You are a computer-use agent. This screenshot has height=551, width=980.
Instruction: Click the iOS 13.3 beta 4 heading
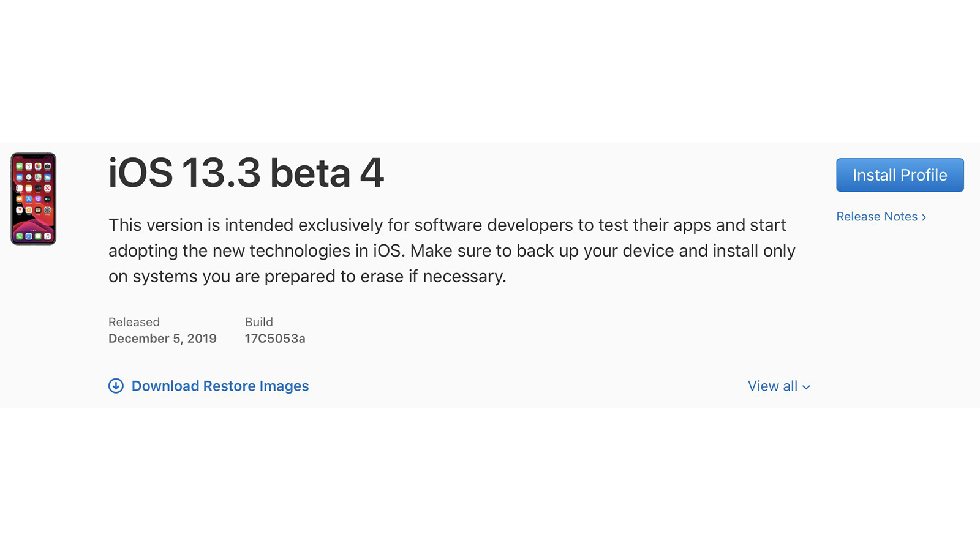(x=246, y=173)
